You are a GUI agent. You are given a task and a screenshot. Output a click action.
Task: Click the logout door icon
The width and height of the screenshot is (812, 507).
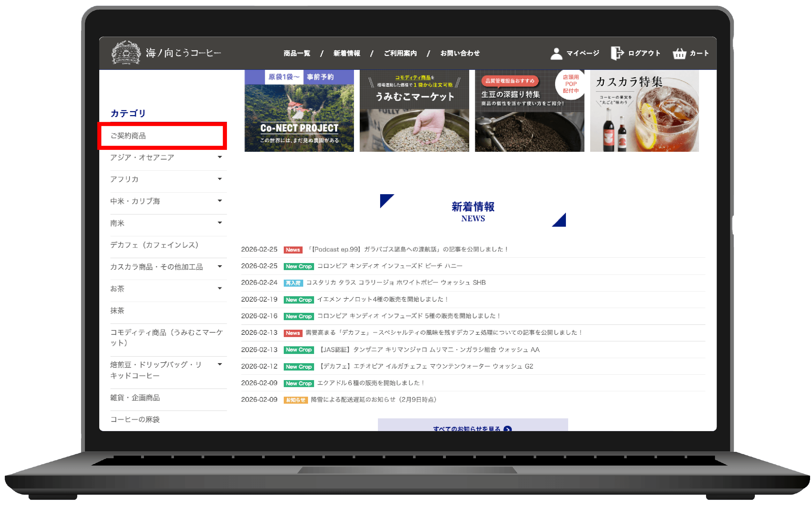(x=617, y=53)
